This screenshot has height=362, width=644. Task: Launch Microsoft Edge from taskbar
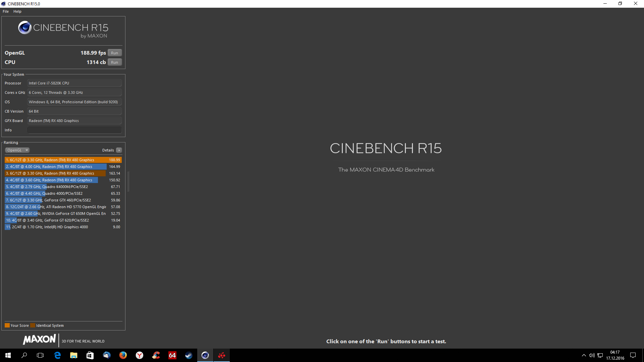57,355
